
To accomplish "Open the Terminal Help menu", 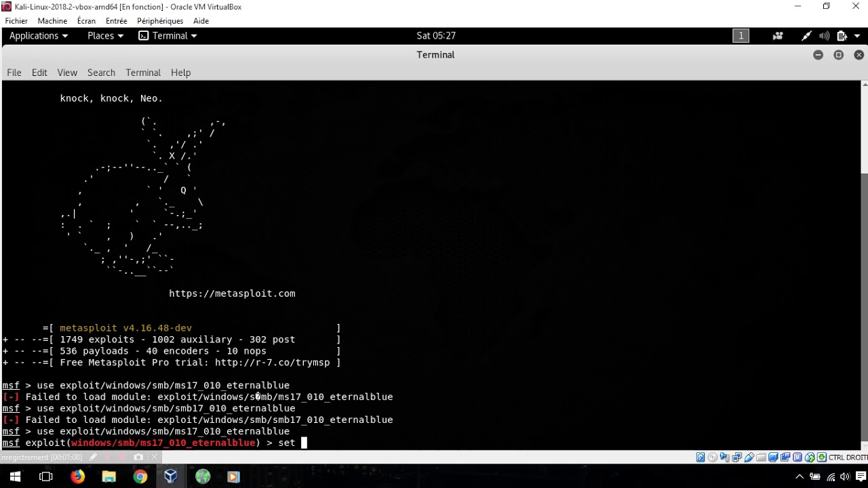I will point(180,73).
